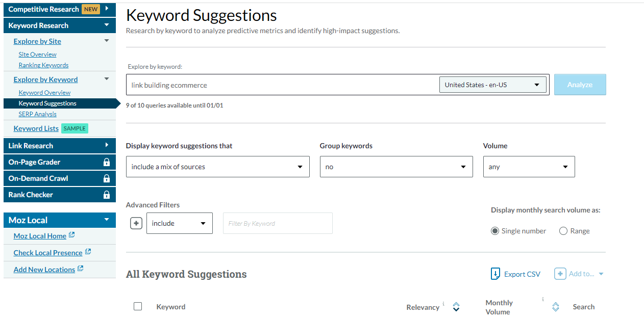Open the Moz Local menu header
Viewport: 644px width, 319px height.
pyautogui.click(x=59, y=220)
